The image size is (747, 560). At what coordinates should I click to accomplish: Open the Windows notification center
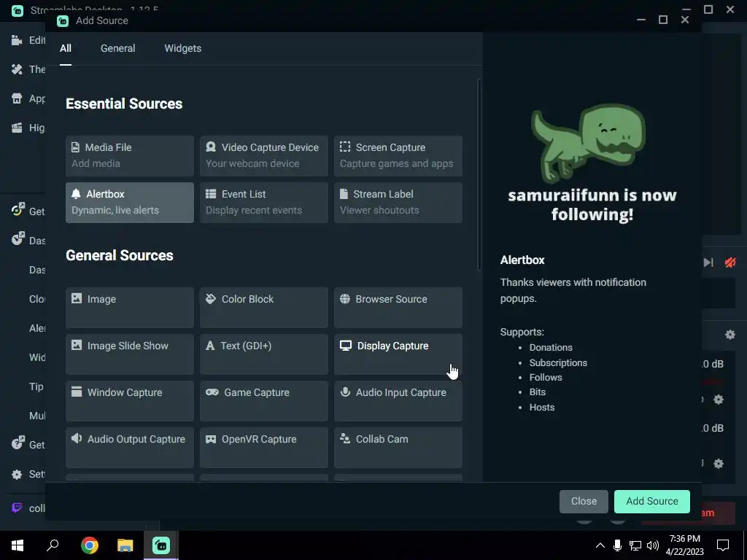(x=723, y=545)
